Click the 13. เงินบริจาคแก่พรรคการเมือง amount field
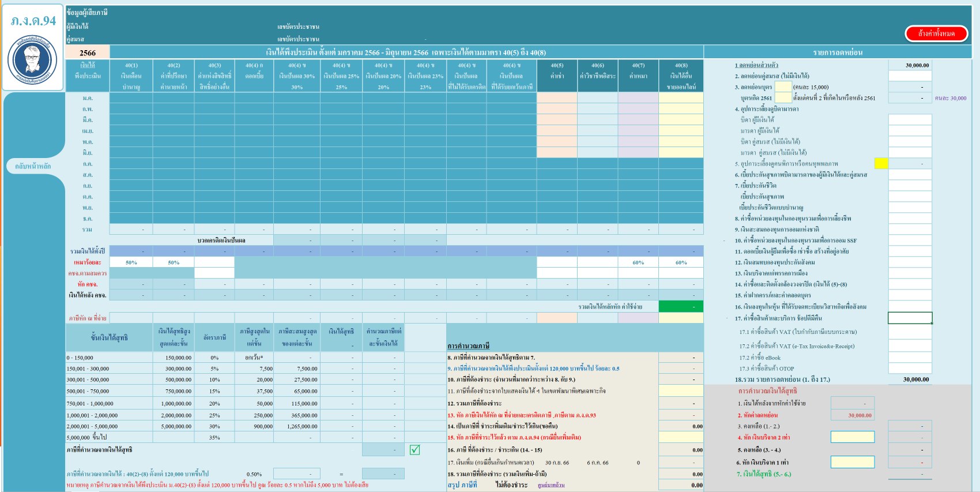 (x=910, y=273)
